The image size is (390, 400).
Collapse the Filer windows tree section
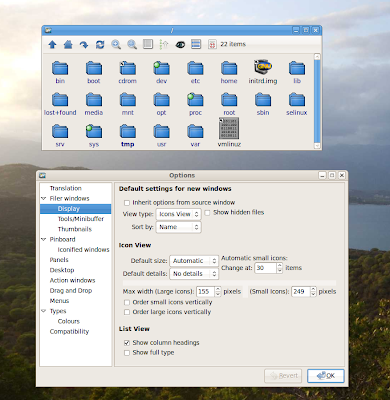point(43,198)
